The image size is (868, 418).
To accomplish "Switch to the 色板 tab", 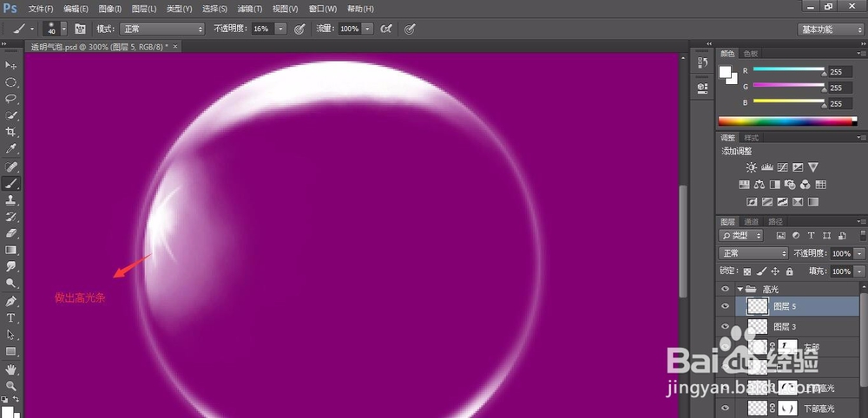I will coord(751,54).
